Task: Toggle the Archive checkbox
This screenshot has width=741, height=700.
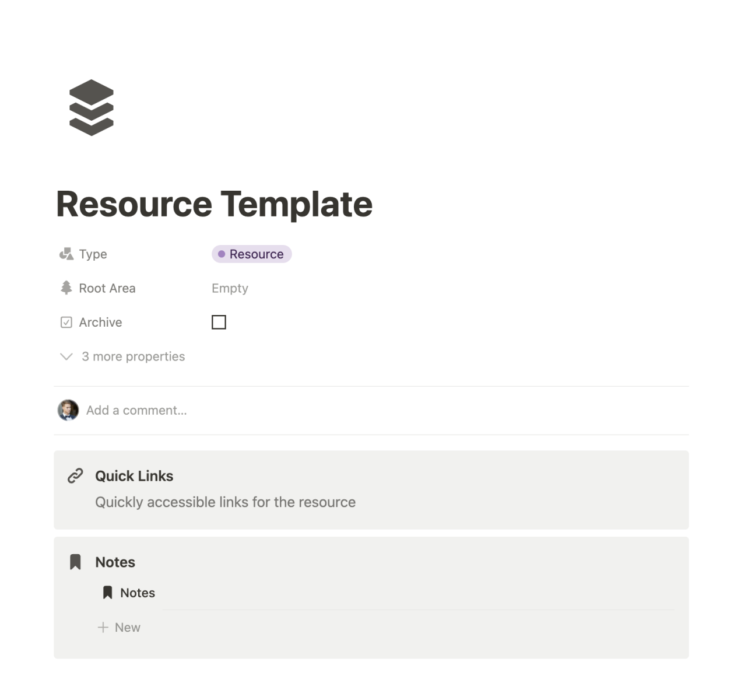Action: point(219,322)
